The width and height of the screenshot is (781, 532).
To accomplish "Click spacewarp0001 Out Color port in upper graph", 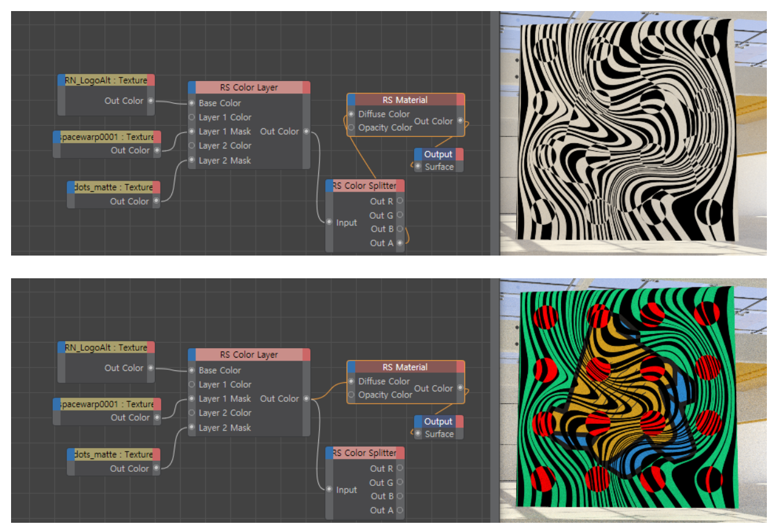I will pos(157,150).
